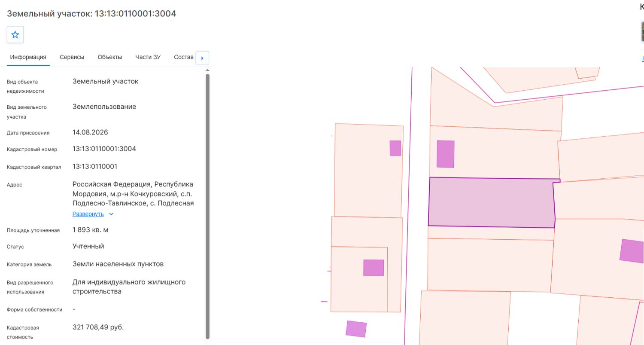
Task: Open the Сервисы tab
Action: pyautogui.click(x=72, y=57)
